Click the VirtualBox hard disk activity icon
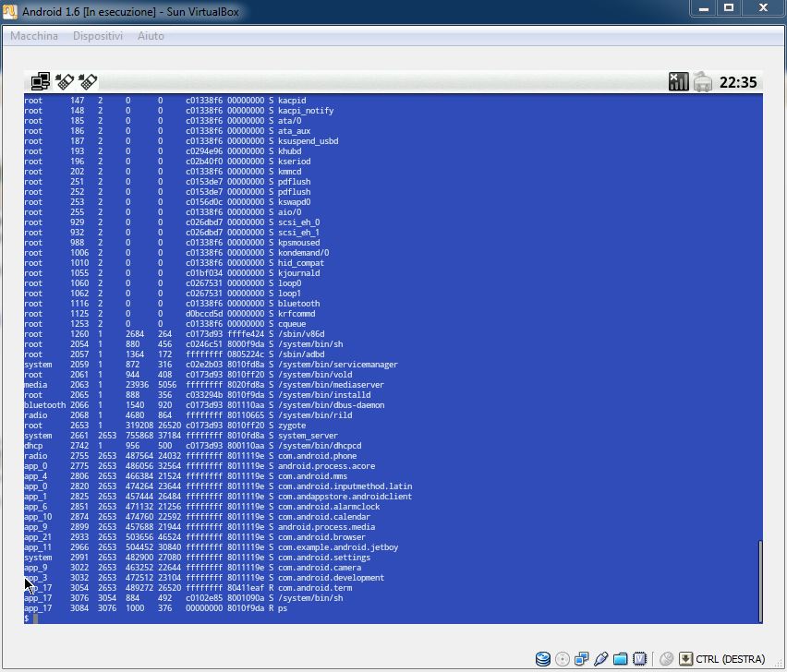The image size is (787, 672). [x=542, y=658]
